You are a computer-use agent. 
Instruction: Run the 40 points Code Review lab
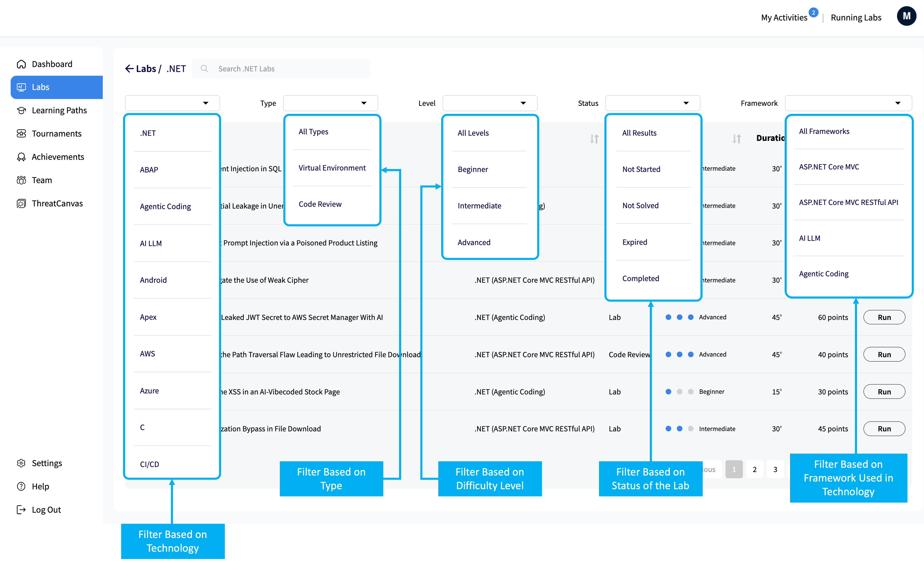tap(884, 354)
